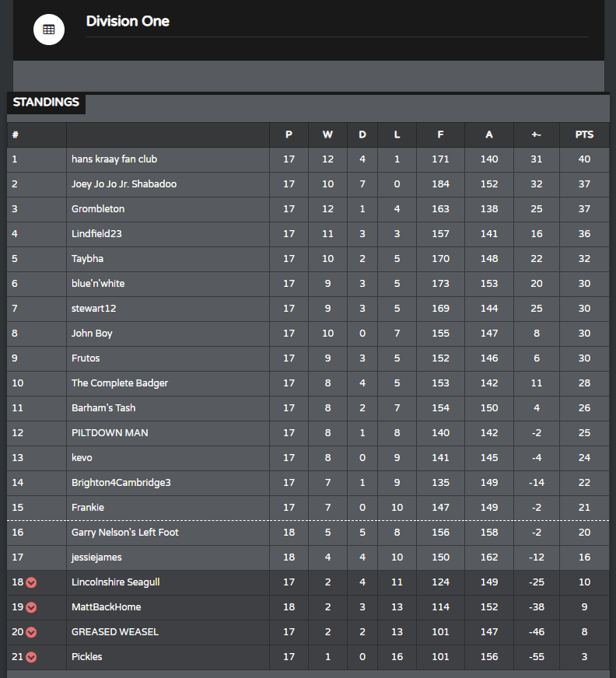Click the relegation arrow icon at position 20

tap(31, 632)
